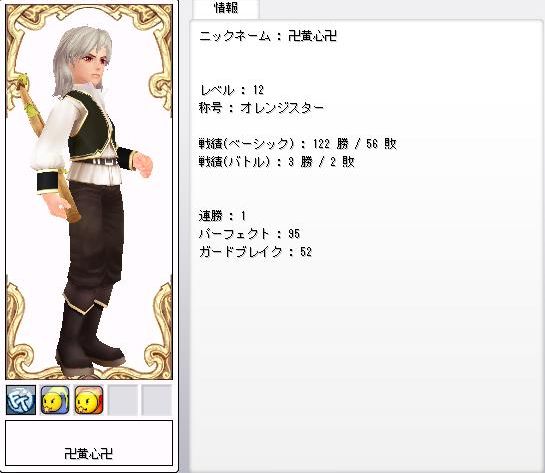
Task: Open the 情報 tab
Action: [226, 8]
